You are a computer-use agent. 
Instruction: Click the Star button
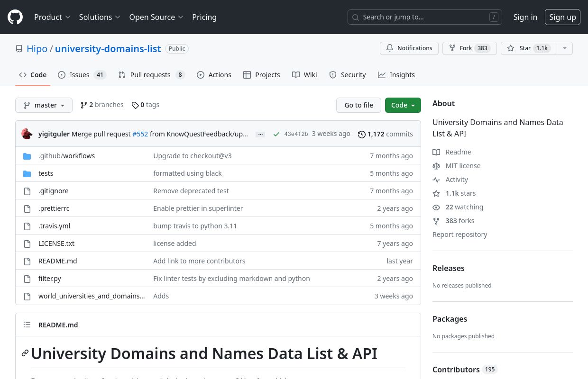(528, 48)
